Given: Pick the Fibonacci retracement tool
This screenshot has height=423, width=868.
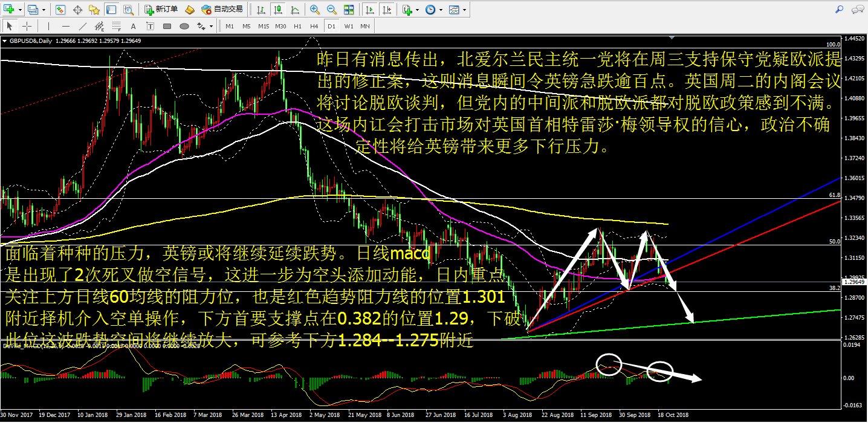Looking at the screenshot, I should tap(117, 27).
